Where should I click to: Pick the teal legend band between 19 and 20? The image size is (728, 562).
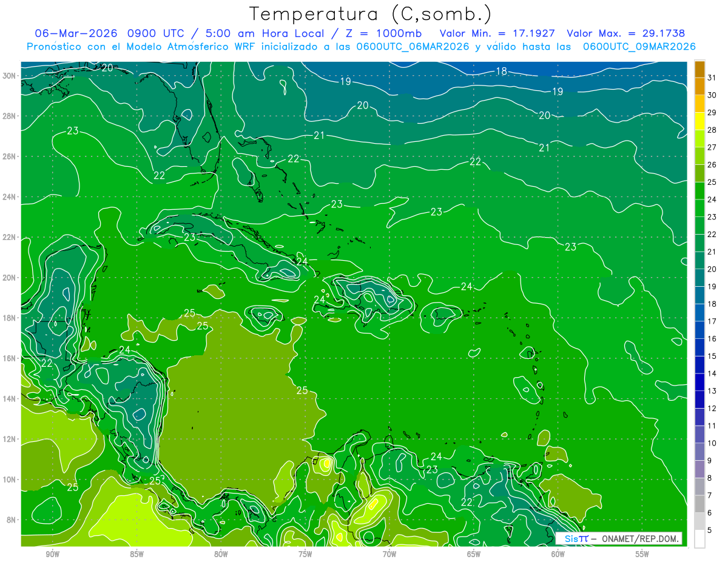point(699,278)
